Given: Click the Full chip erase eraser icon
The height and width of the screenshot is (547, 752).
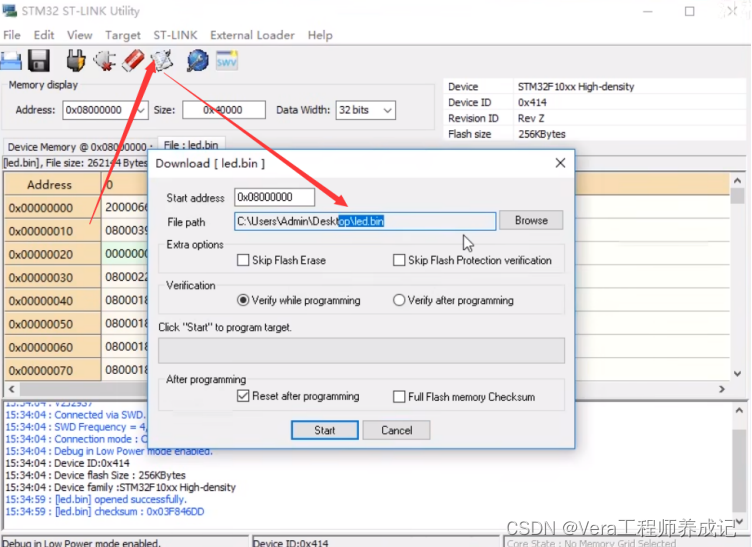Looking at the screenshot, I should [x=133, y=61].
